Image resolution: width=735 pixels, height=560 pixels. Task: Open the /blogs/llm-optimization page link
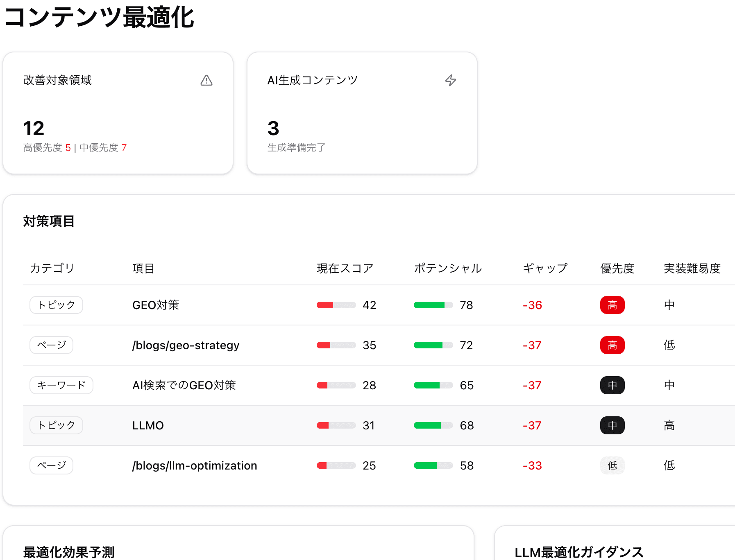[194, 465]
